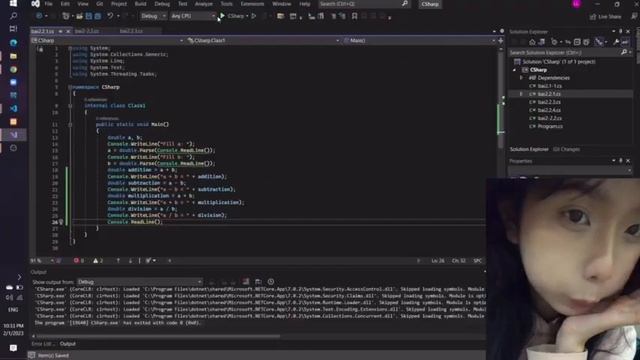Open the File menu
This screenshot has width=640, height=360.
point(49,4)
